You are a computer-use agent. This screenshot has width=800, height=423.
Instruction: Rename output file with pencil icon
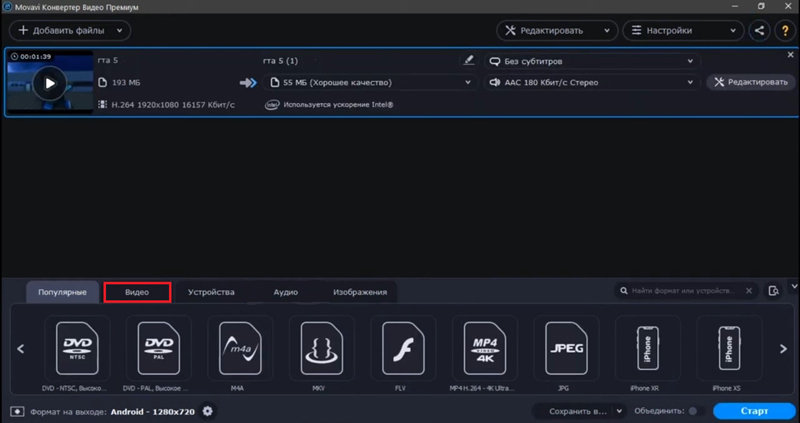[468, 60]
